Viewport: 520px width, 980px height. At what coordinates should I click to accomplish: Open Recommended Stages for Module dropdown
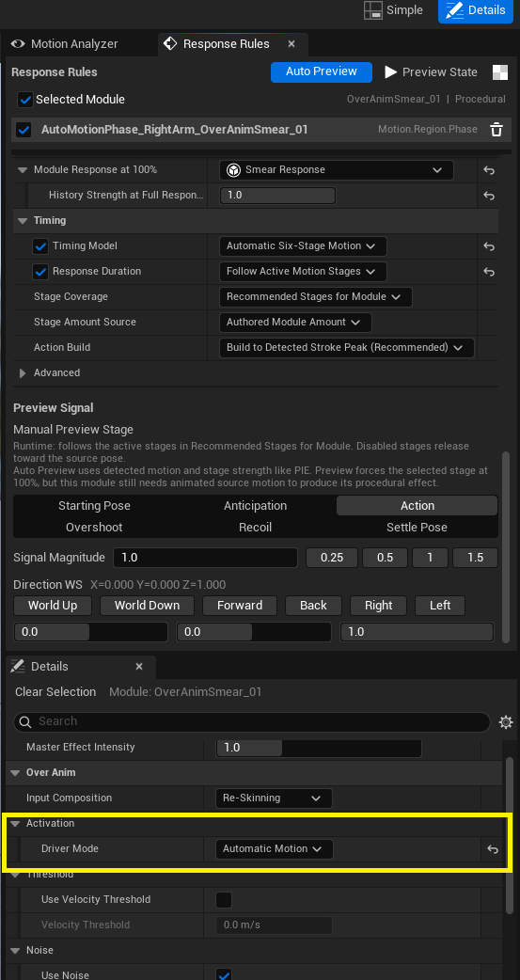coord(316,297)
